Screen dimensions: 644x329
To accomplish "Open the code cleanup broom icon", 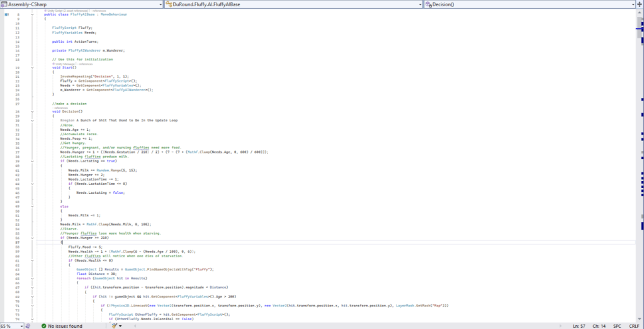I will (115, 326).
